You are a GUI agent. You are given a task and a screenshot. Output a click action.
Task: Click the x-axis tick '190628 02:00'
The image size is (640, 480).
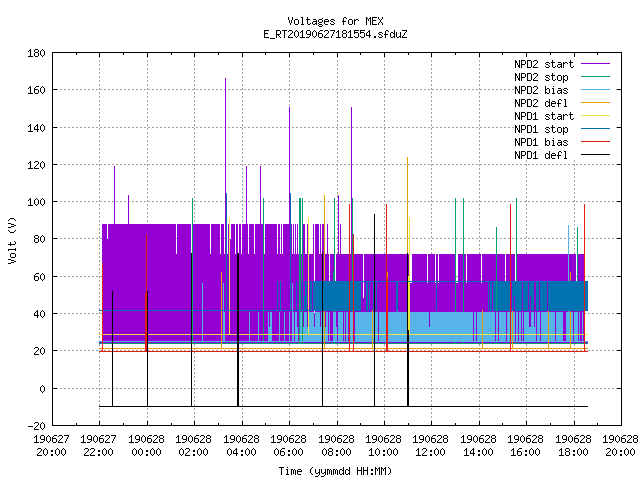(193, 446)
